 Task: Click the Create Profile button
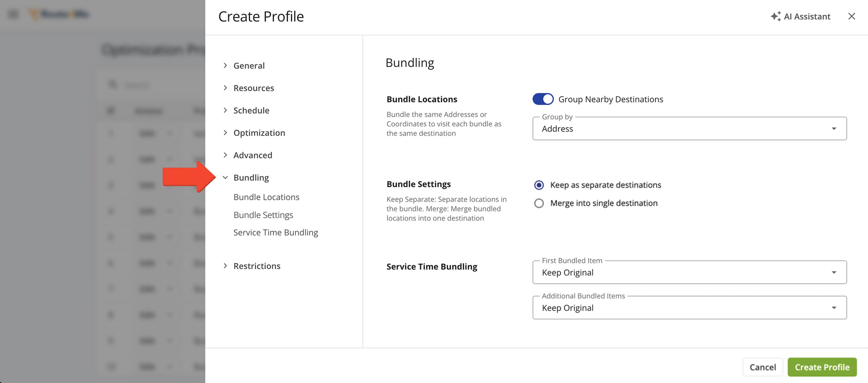coord(822,367)
